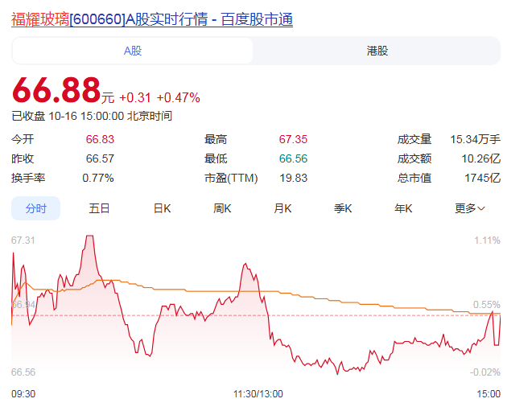Select the 月K chart view
Image resolution: width=532 pixels, height=411 pixels.
coord(282,208)
